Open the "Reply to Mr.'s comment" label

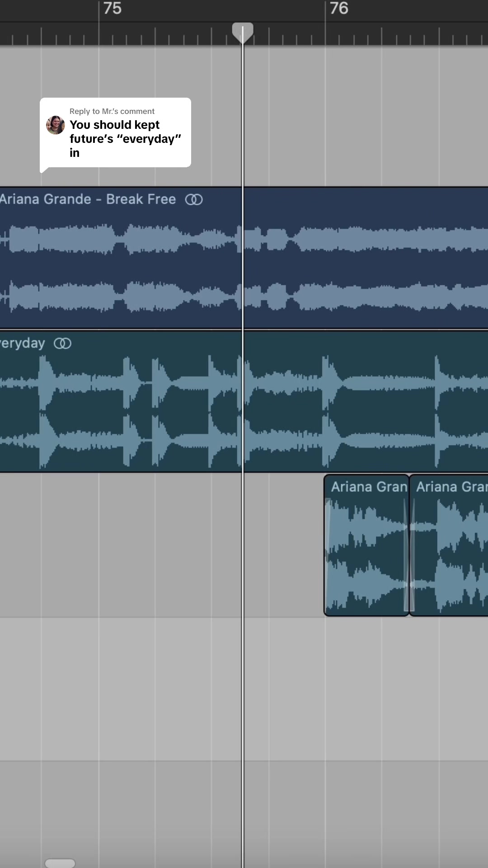pos(112,111)
